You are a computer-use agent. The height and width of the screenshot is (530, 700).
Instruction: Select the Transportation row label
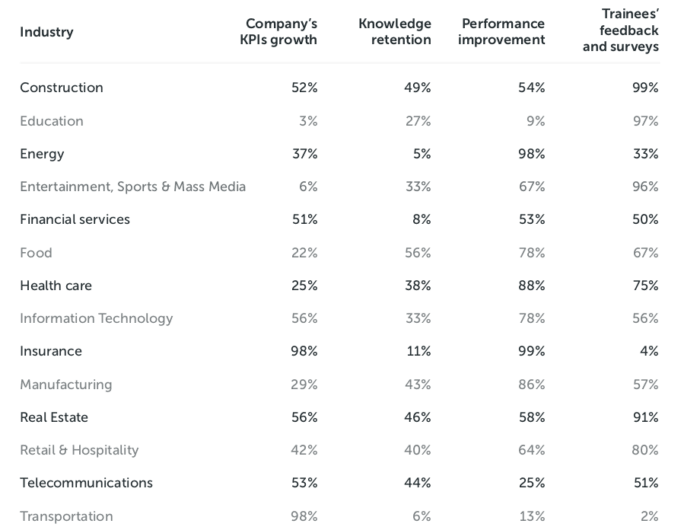[x=66, y=517]
